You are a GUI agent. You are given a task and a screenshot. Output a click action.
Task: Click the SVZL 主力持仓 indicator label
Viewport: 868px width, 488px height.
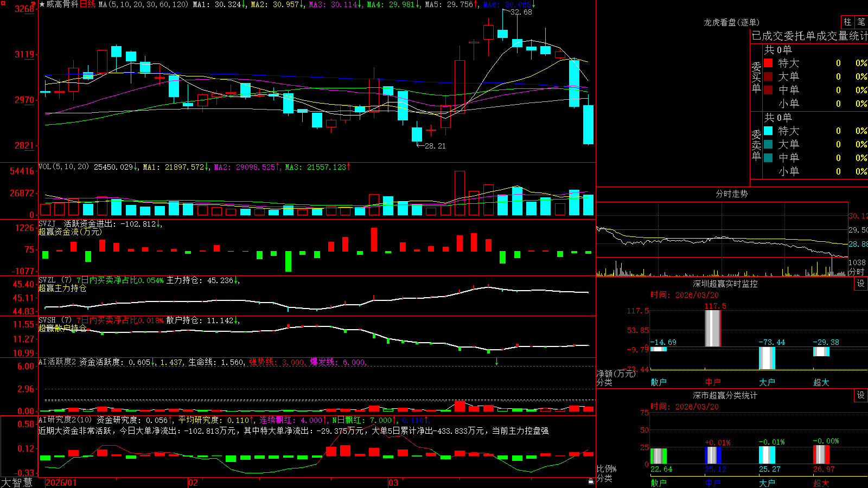[139, 280]
